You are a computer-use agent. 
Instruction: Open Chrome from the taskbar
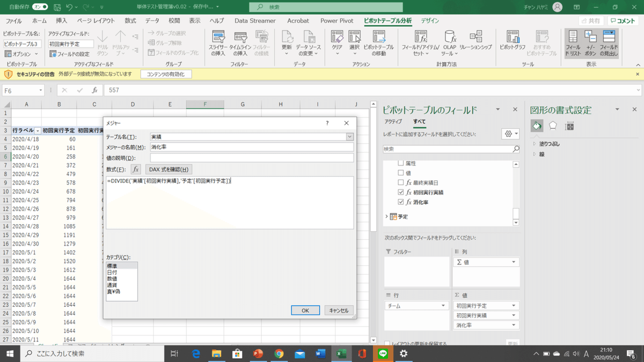point(279,353)
